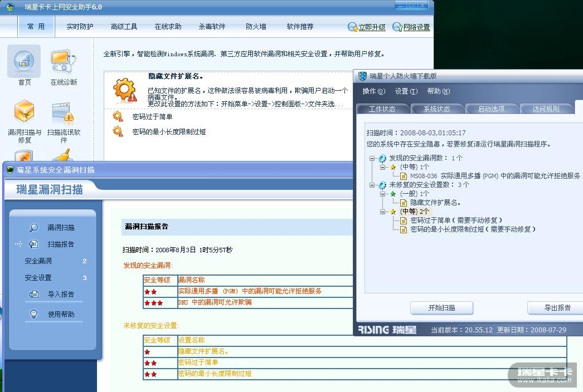Click 实际通用多播 (PGM) vulnerability link in report

click(250, 291)
